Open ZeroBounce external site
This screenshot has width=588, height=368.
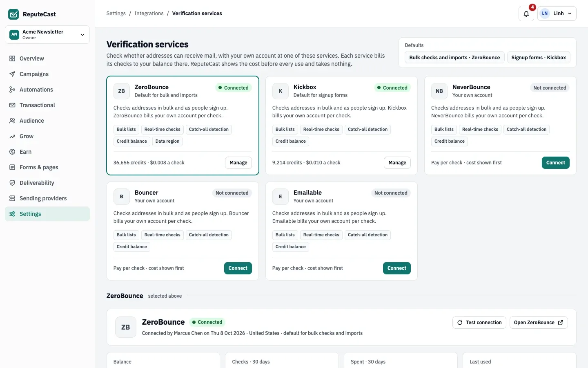(x=539, y=323)
